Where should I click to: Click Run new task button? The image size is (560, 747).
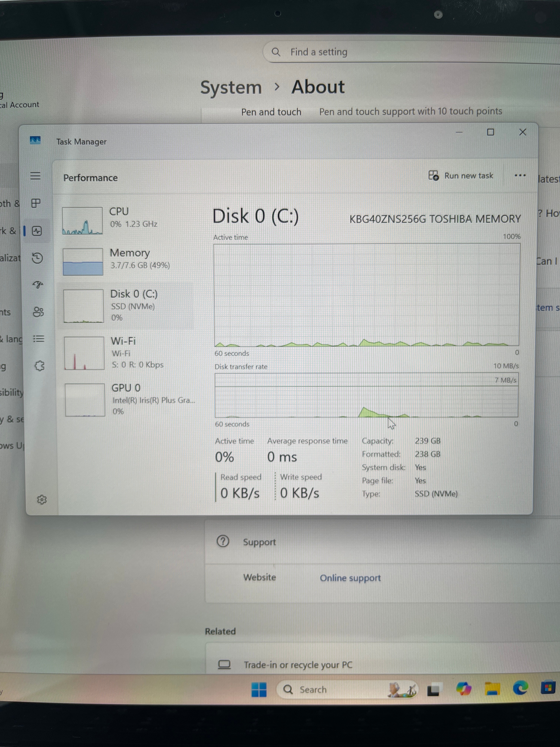pyautogui.click(x=461, y=176)
